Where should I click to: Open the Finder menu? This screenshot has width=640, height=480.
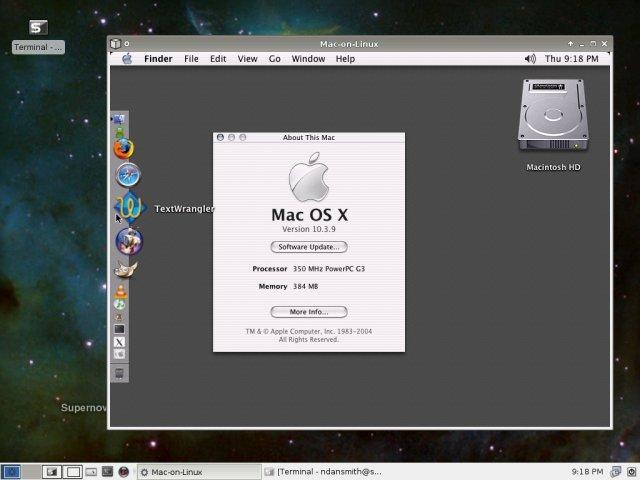tap(158, 59)
